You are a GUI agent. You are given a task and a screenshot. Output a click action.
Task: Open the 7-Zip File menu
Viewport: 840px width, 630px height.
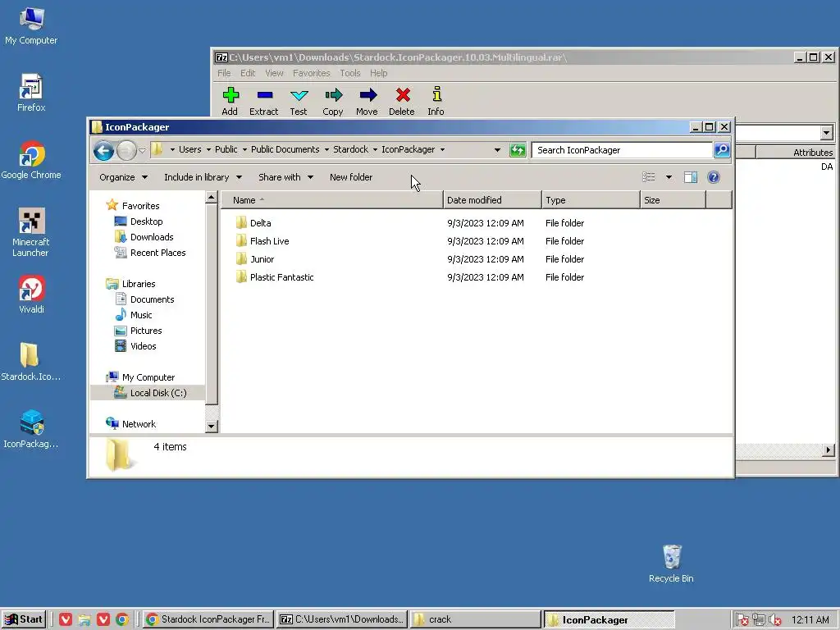224,73
